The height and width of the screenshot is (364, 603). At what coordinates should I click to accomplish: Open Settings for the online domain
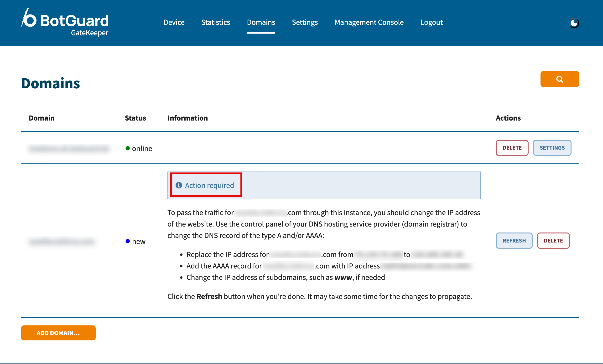pyautogui.click(x=552, y=148)
